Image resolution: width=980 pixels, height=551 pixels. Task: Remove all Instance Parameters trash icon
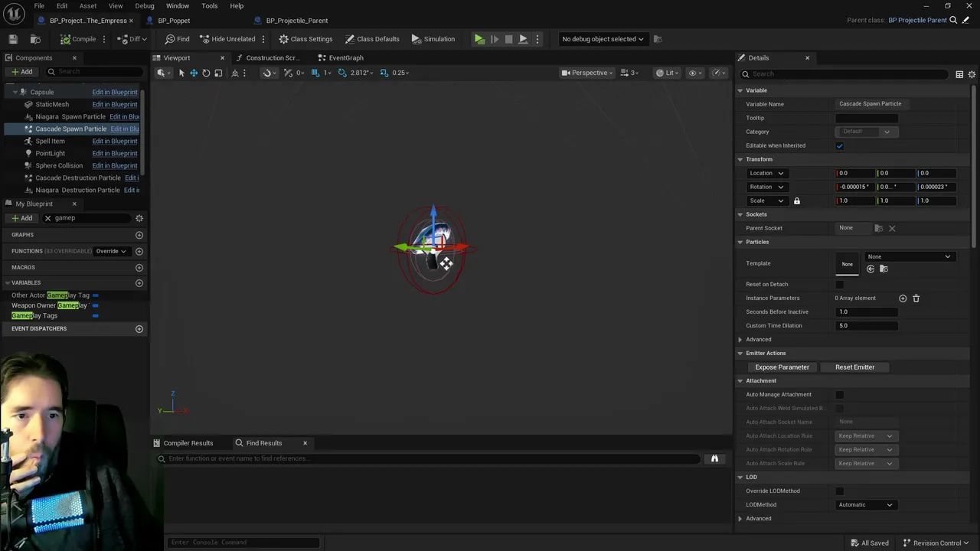click(916, 298)
